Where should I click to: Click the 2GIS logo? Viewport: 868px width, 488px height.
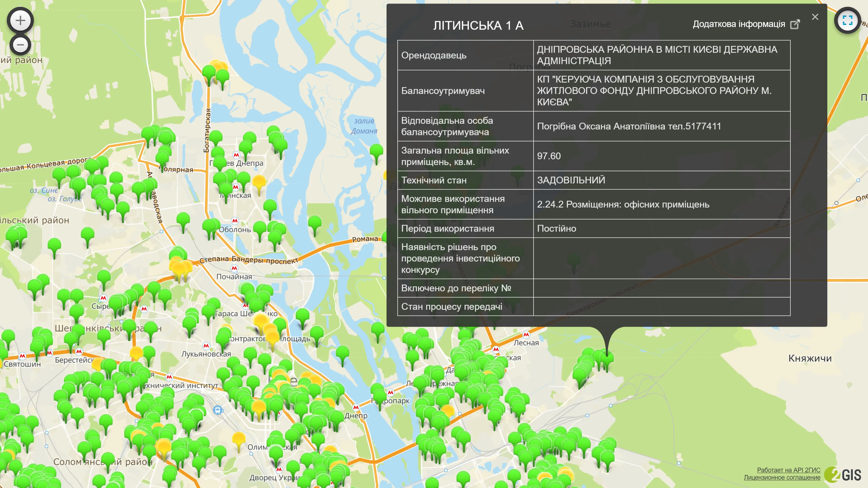pos(843,474)
